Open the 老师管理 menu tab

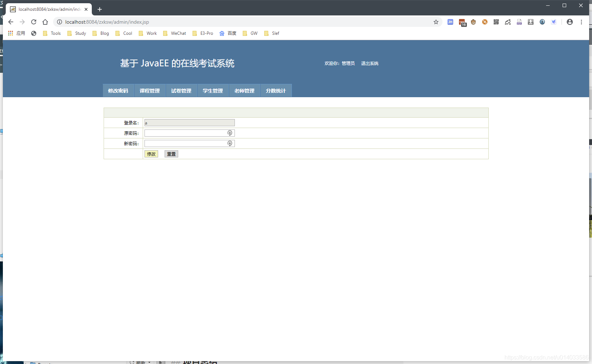pyautogui.click(x=245, y=91)
